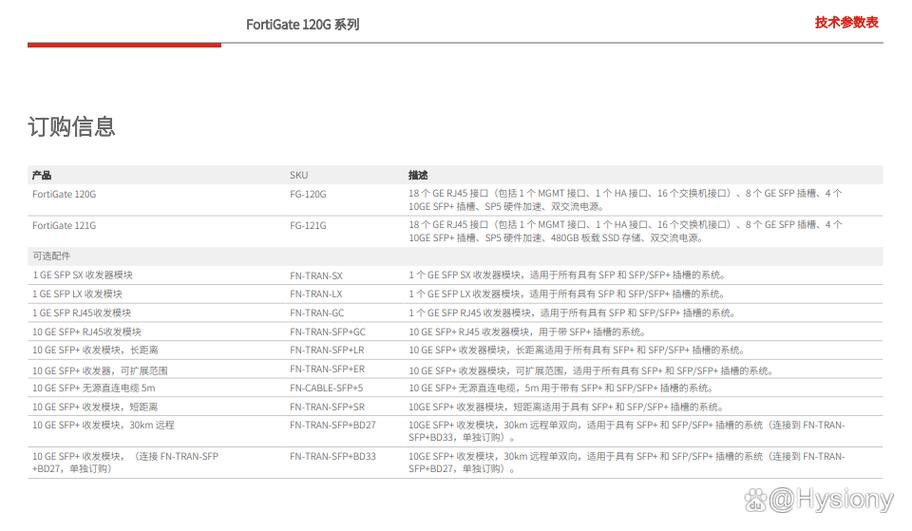
Task: Click the description in the FN-TRAN-SFP+ER row
Action: 591,370
